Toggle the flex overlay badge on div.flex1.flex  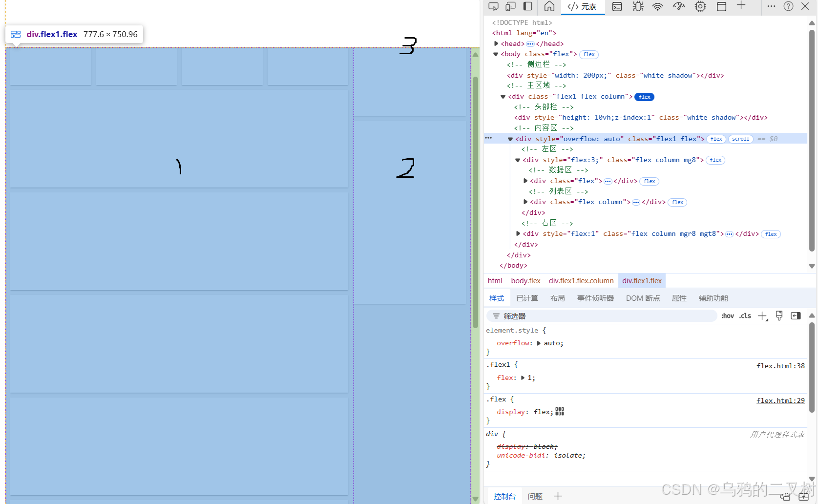point(716,139)
